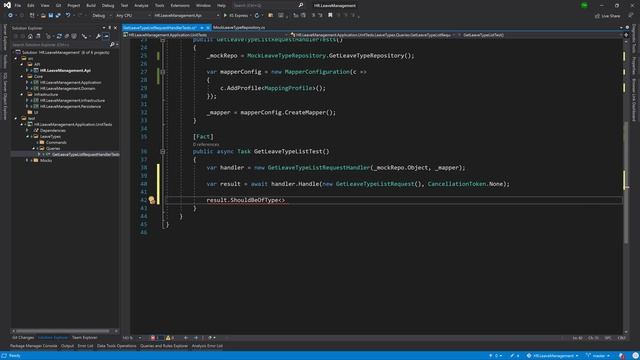Collapse the Infrastructure folder

[22, 94]
